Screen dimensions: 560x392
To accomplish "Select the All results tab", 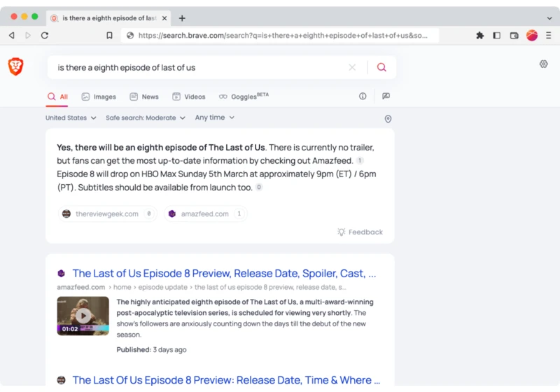I will 57,97.
